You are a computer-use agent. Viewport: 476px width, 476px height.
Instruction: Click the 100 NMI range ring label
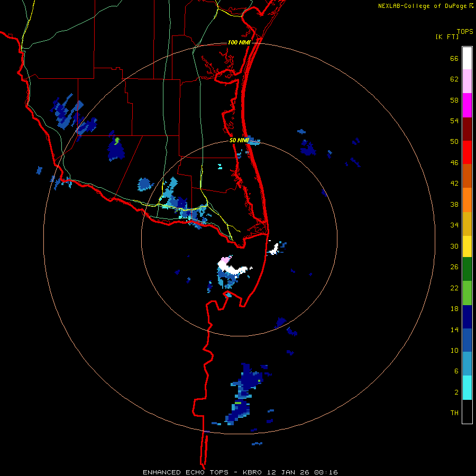[x=239, y=42]
